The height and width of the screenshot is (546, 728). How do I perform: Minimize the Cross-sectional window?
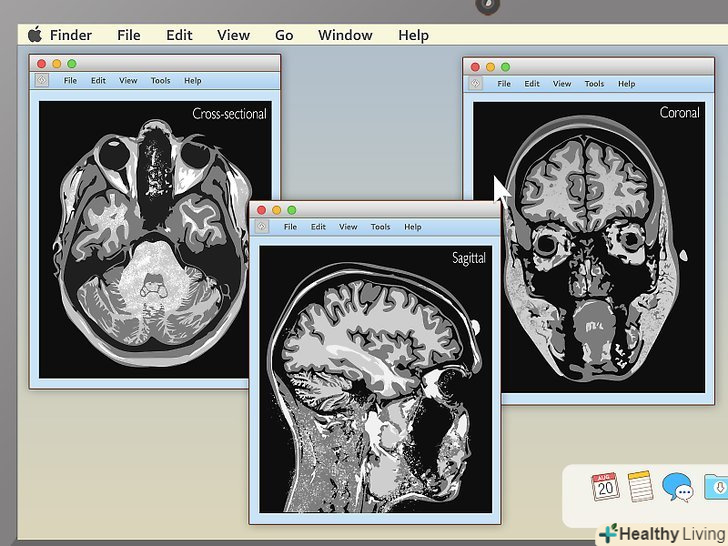click(57, 64)
